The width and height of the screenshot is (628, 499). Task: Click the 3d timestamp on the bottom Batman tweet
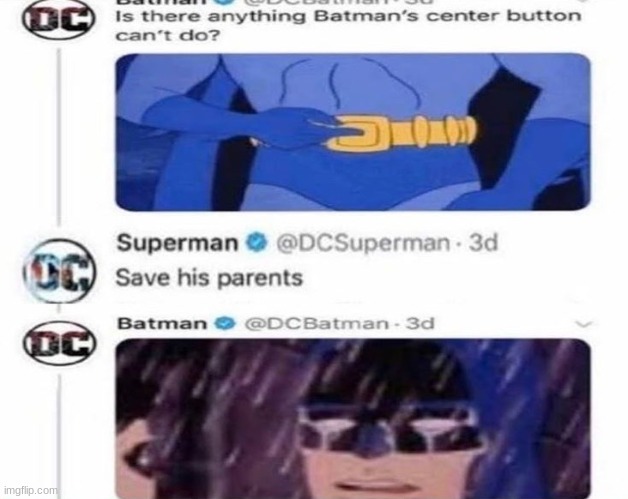420,323
